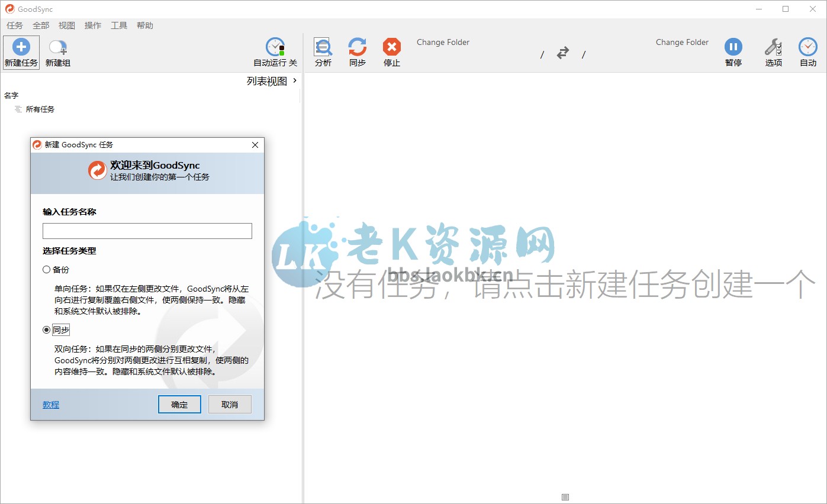Click the left folder path slash
Screen dimensions: 827x504
coord(542,55)
